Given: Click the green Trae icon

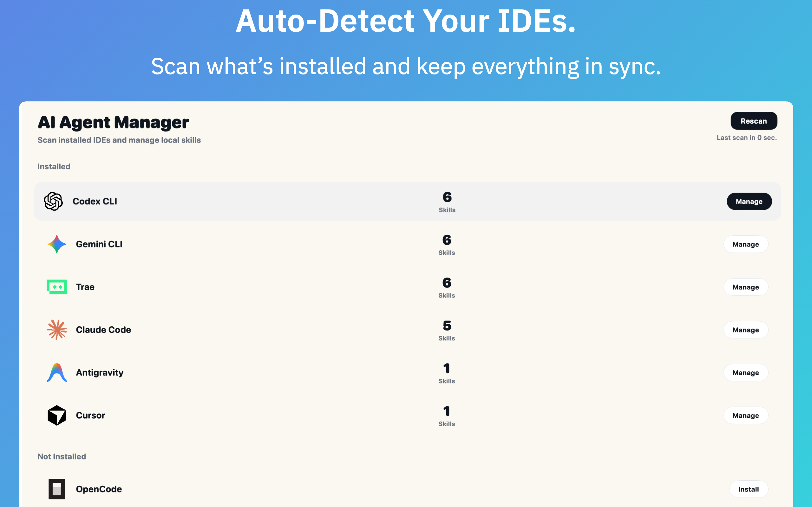Looking at the screenshot, I should tap(57, 287).
